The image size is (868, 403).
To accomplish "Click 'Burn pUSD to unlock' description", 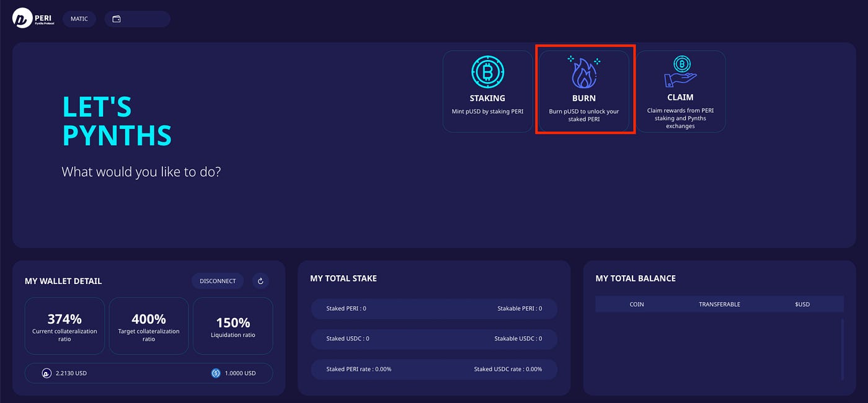I will 584,115.
